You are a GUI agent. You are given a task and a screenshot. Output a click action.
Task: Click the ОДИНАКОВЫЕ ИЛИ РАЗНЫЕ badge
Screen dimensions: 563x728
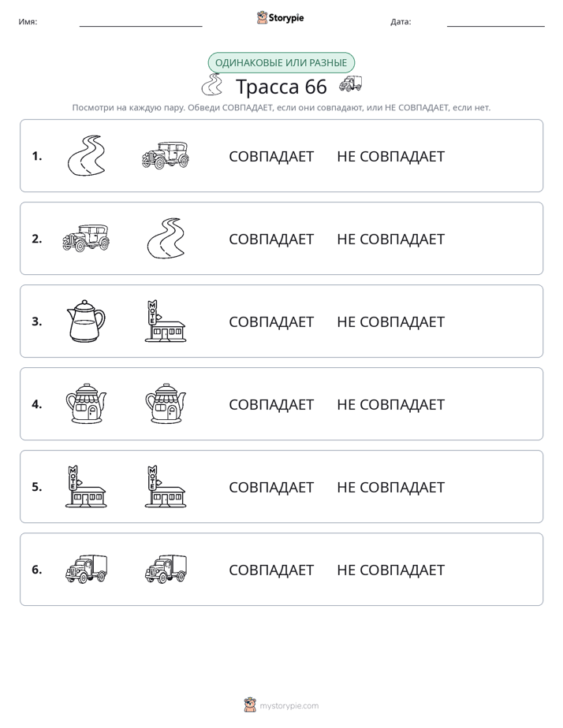pos(281,63)
